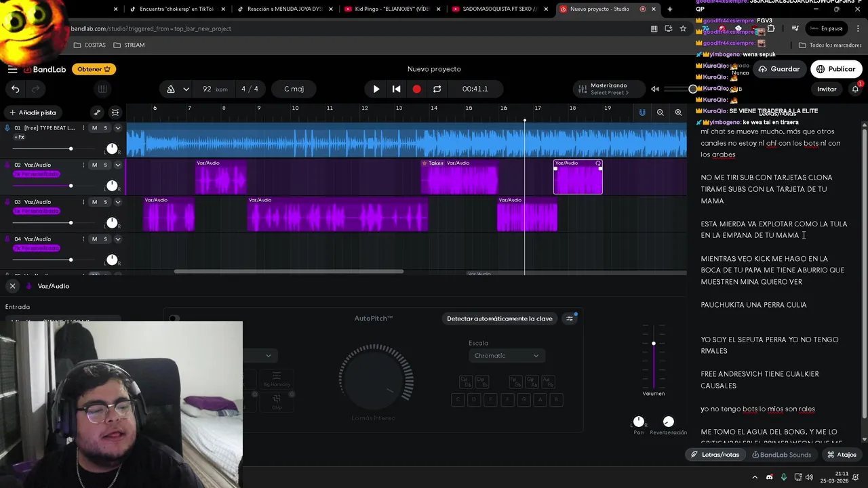Open track 01 three-dot menu
The image size is (868, 488).
click(x=83, y=127)
